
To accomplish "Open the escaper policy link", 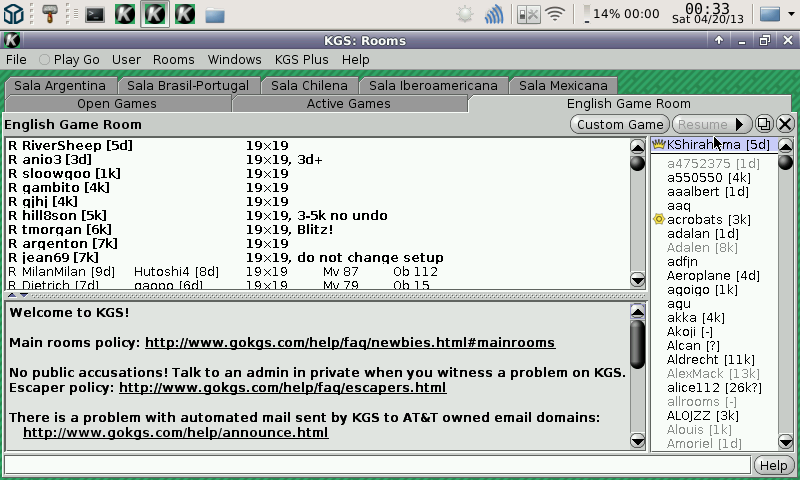I will (283, 388).
